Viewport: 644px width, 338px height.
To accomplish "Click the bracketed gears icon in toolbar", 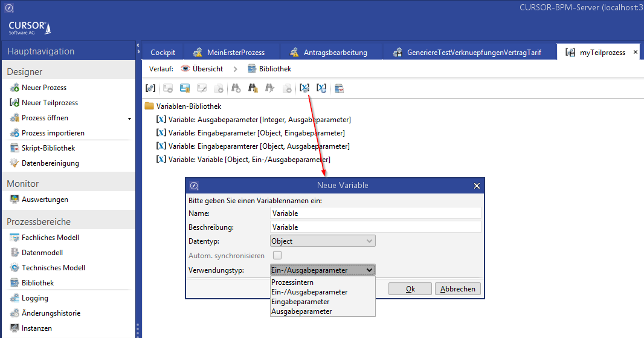I will point(150,88).
